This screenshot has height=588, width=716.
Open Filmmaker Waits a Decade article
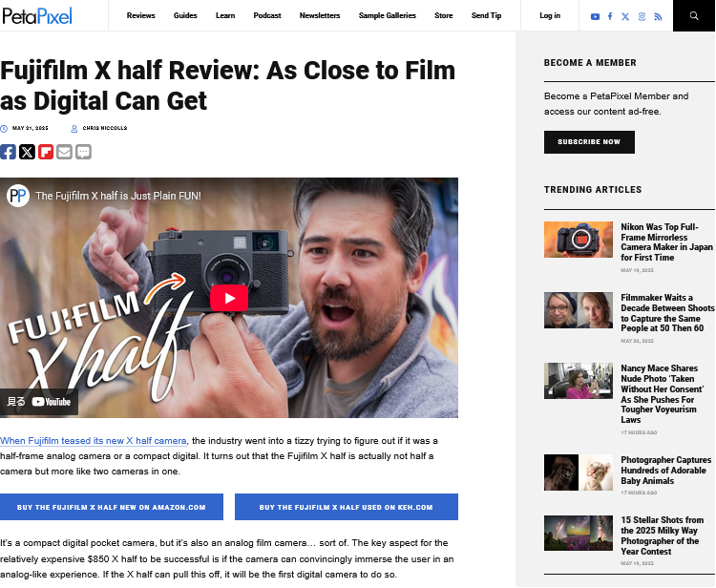[667, 313]
